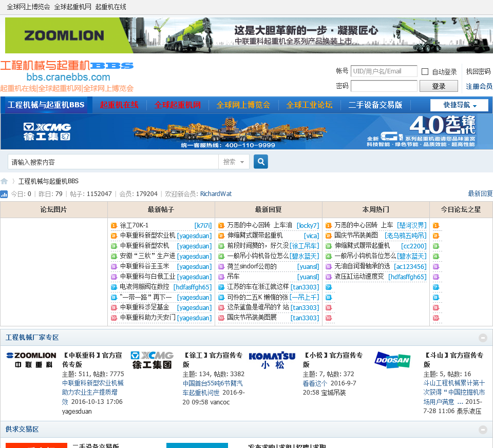Image resolution: width=493 pixels, height=448 pixels.
Task: Collapse the 工程机械厂家专区 section
Action: pos(483,338)
